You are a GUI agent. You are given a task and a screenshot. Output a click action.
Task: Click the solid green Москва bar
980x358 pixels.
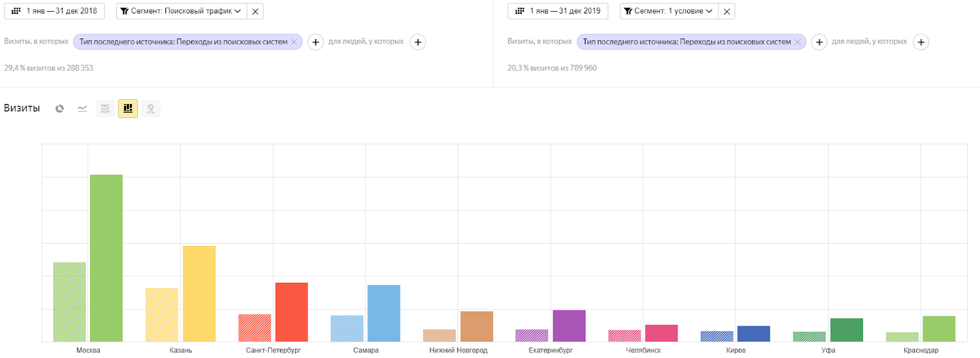[107, 258]
